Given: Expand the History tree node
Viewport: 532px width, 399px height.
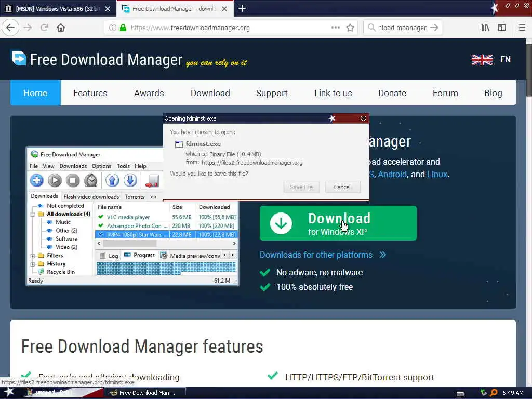Looking at the screenshot, I should coord(33,264).
